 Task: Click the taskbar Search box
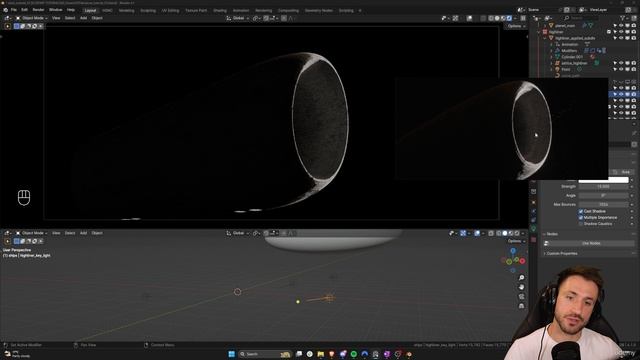(265, 354)
